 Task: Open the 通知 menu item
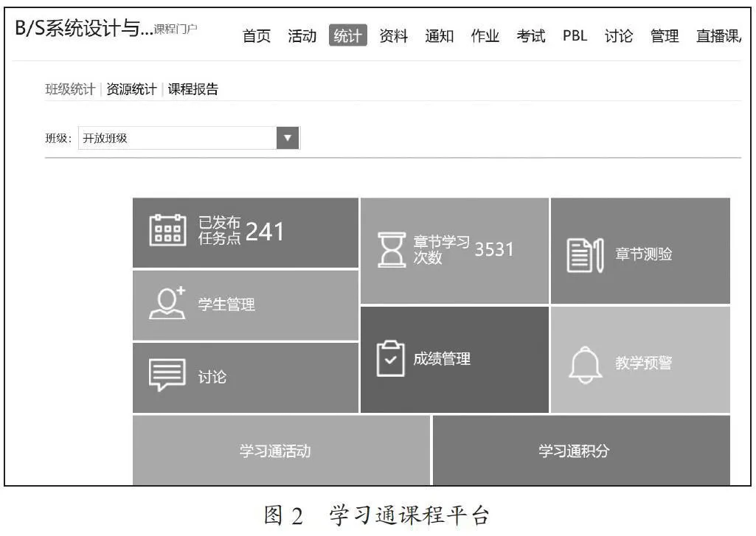click(x=440, y=35)
